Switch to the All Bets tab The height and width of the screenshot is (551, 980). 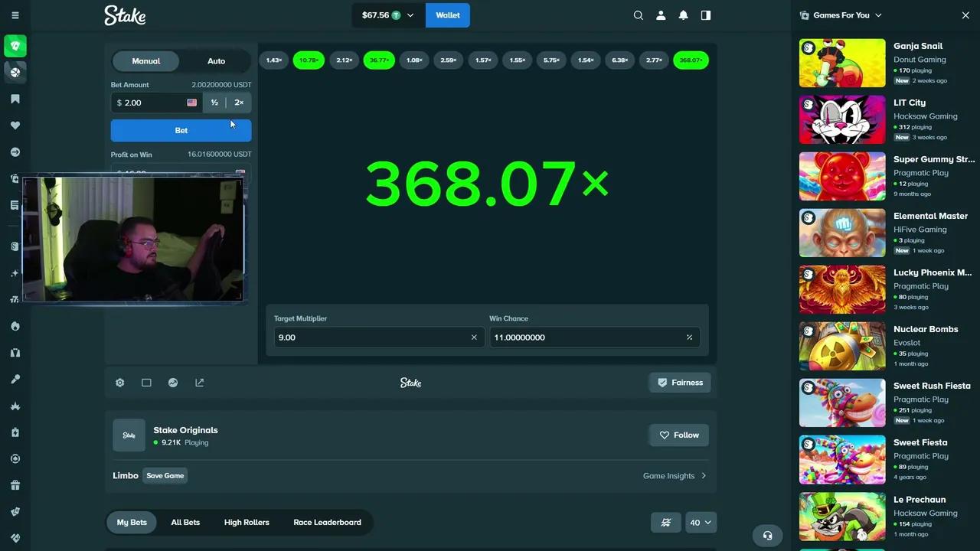(x=185, y=523)
